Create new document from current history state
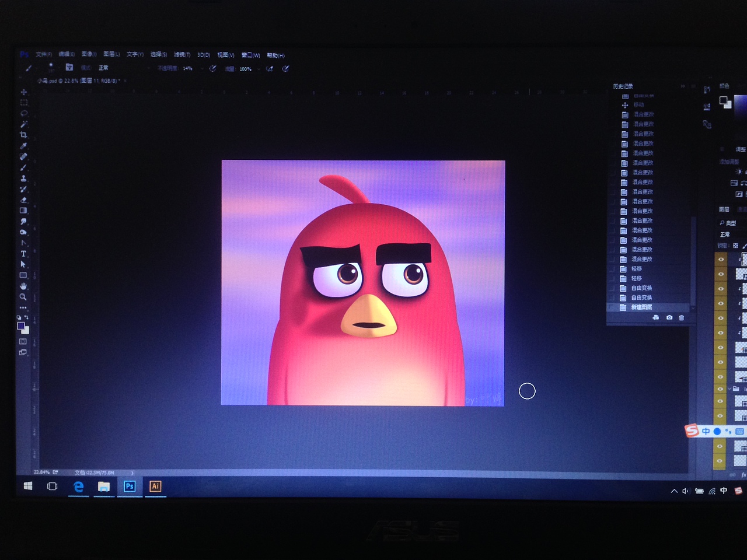Screen dimensions: 747x560 click(x=656, y=317)
